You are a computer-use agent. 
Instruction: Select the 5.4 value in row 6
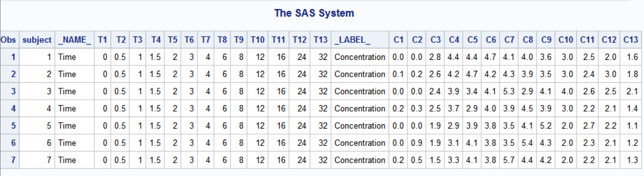pos(528,143)
